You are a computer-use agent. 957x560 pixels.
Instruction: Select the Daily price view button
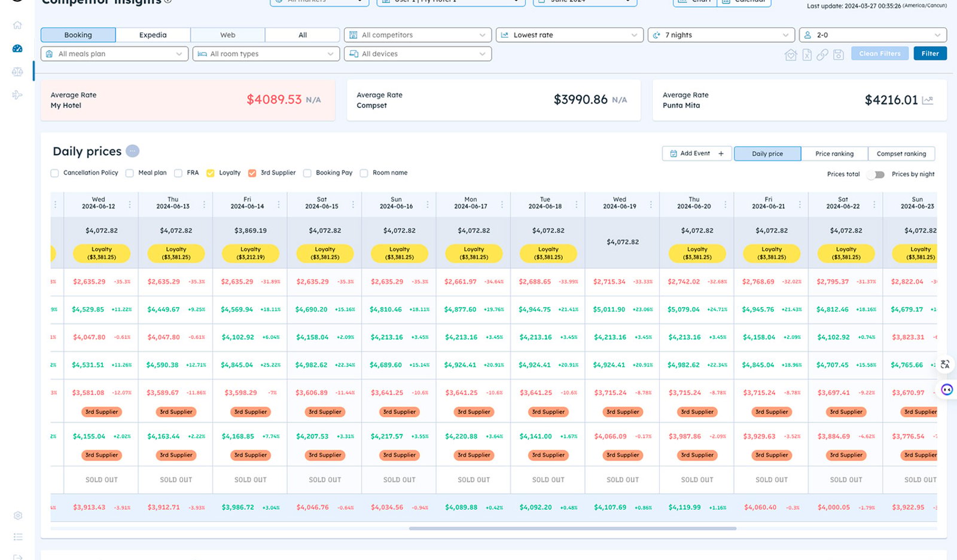(x=767, y=154)
